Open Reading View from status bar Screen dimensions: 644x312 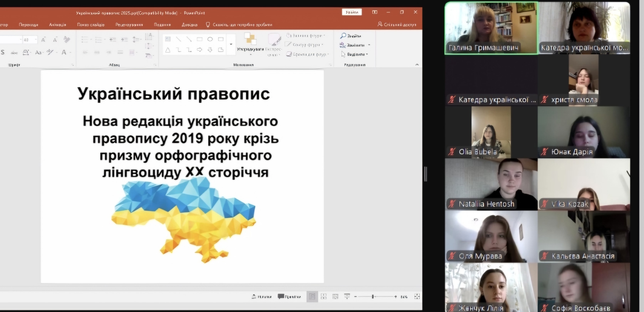click(335, 296)
